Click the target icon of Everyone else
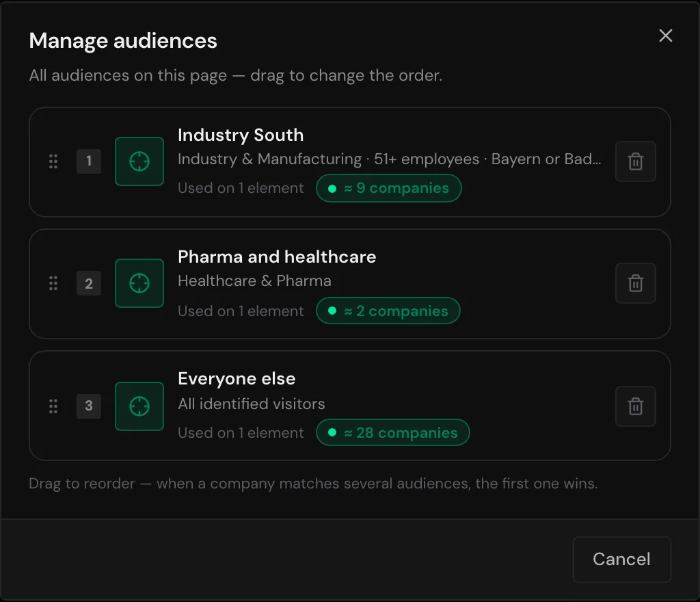The width and height of the screenshot is (700, 602). click(x=139, y=406)
